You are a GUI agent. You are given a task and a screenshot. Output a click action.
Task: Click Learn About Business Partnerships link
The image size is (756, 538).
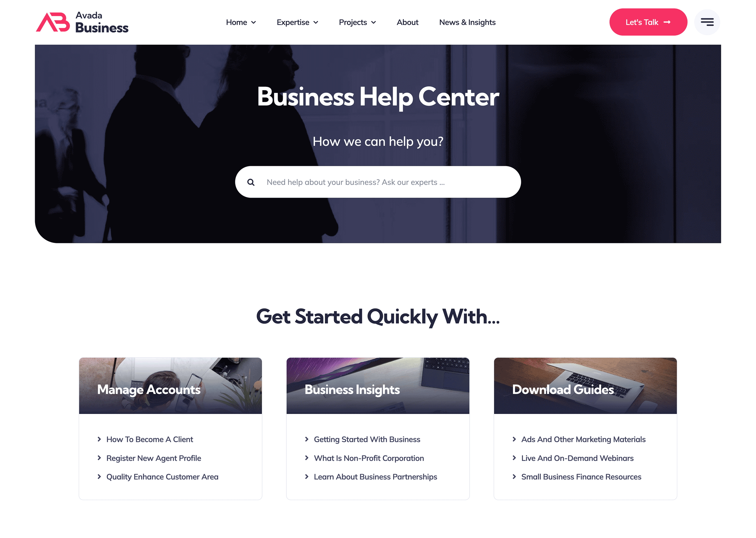[x=375, y=477]
